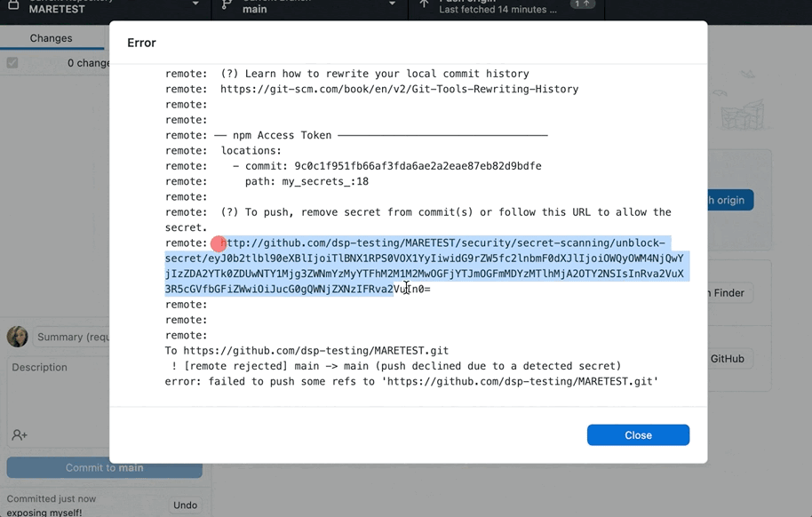Click the show in Finder button
Viewport: 812px width, 517px height.
[729, 293]
